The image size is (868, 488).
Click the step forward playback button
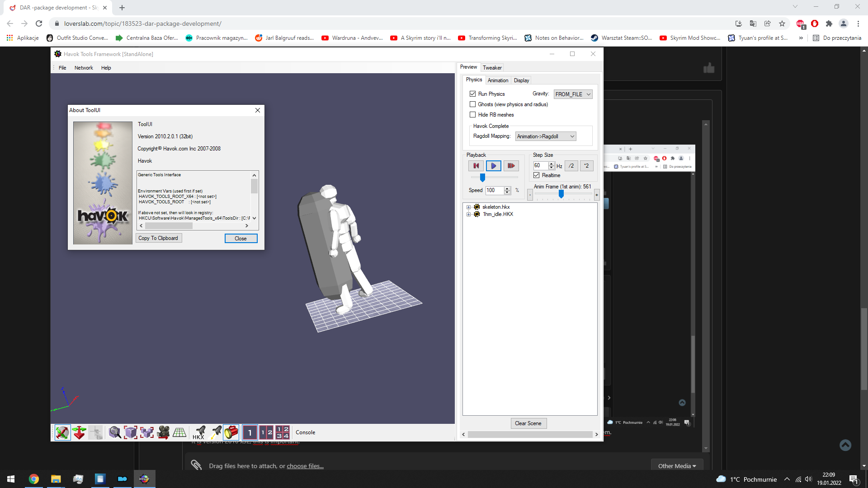click(x=511, y=166)
